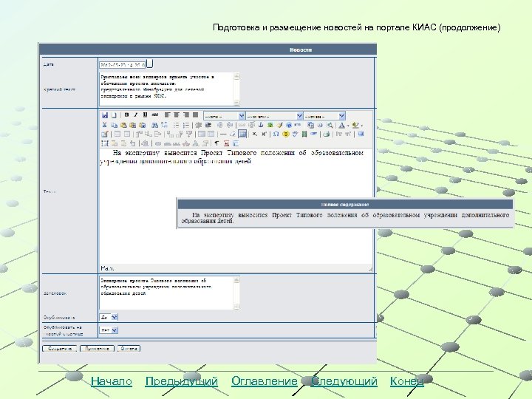Insert a bulleted list

(176, 125)
